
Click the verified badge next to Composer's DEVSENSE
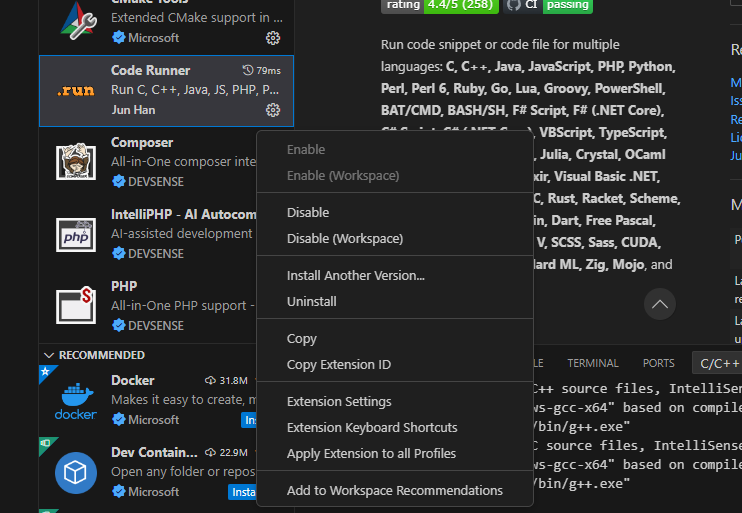(118, 181)
